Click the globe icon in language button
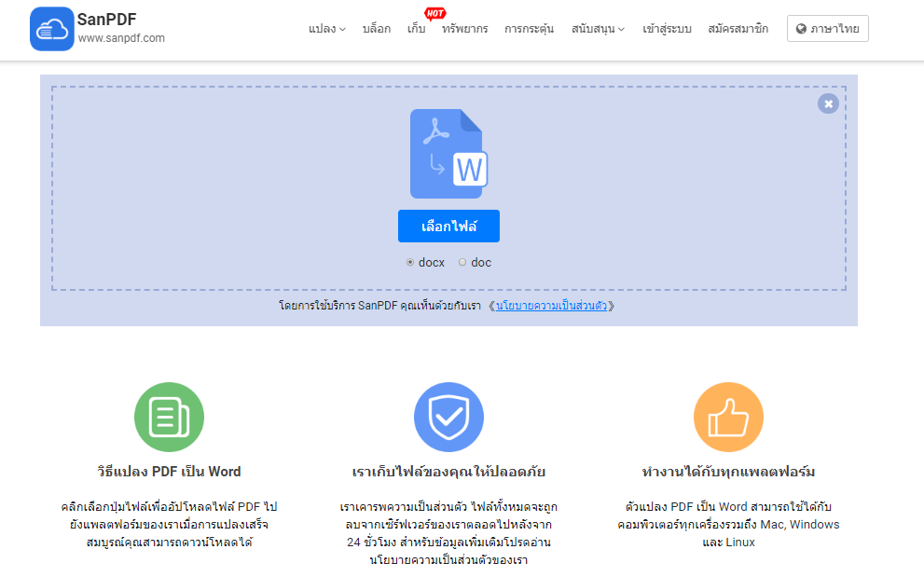The width and height of the screenshot is (924, 577). [x=801, y=29]
